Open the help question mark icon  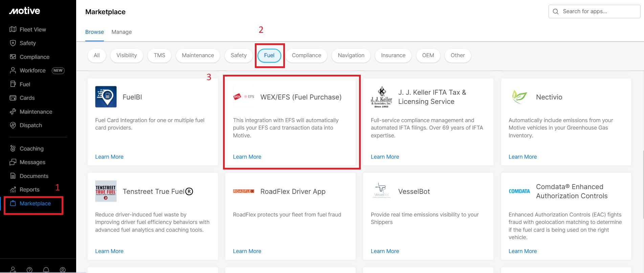click(x=29, y=270)
